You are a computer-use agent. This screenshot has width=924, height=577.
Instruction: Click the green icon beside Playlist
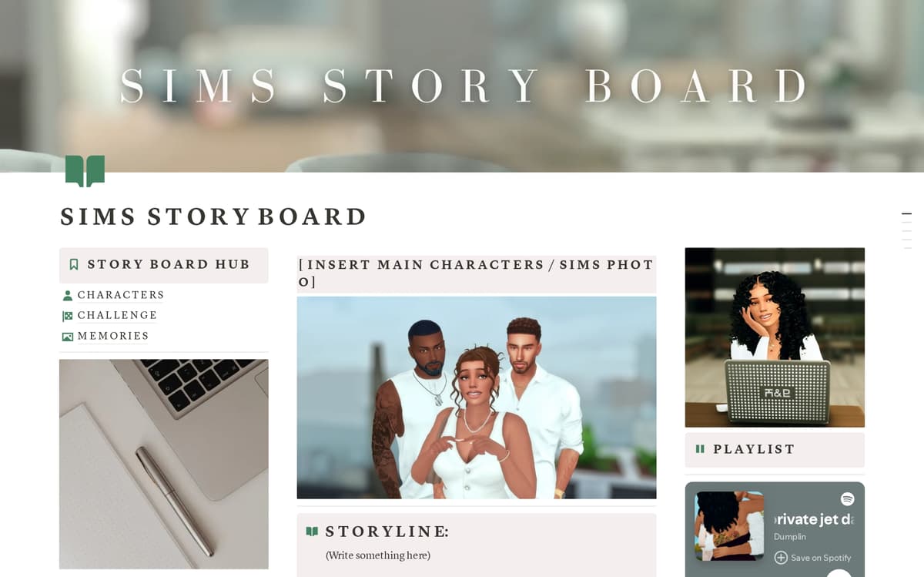700,449
